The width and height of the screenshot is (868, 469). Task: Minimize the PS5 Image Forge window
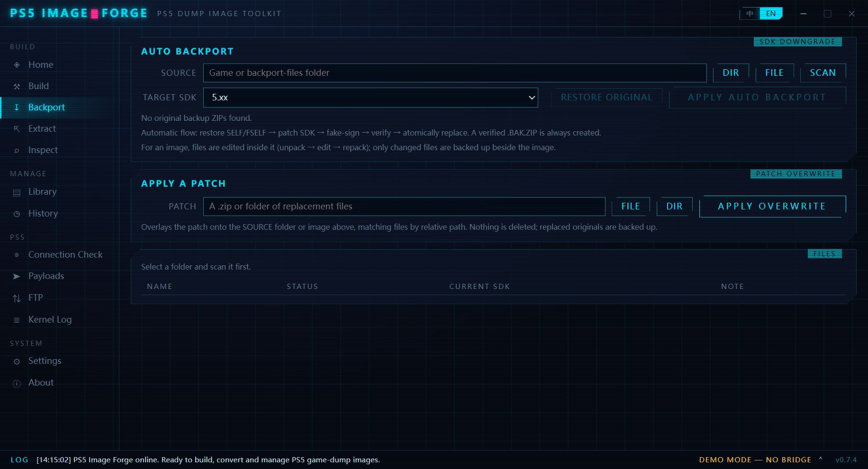tap(804, 14)
